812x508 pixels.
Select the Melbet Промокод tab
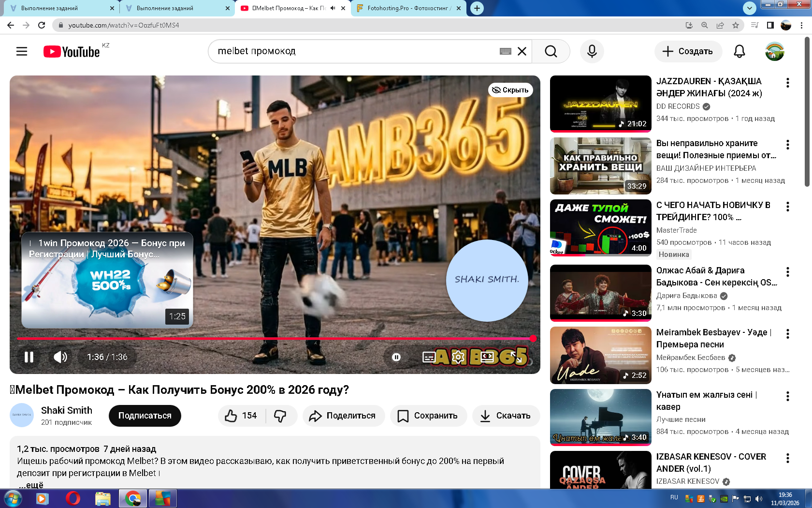point(292,8)
